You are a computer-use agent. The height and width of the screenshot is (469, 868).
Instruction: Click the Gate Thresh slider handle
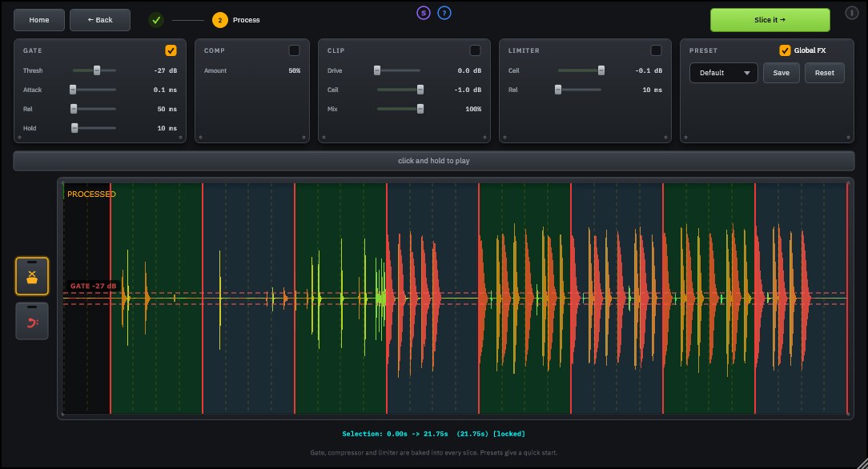(97, 70)
